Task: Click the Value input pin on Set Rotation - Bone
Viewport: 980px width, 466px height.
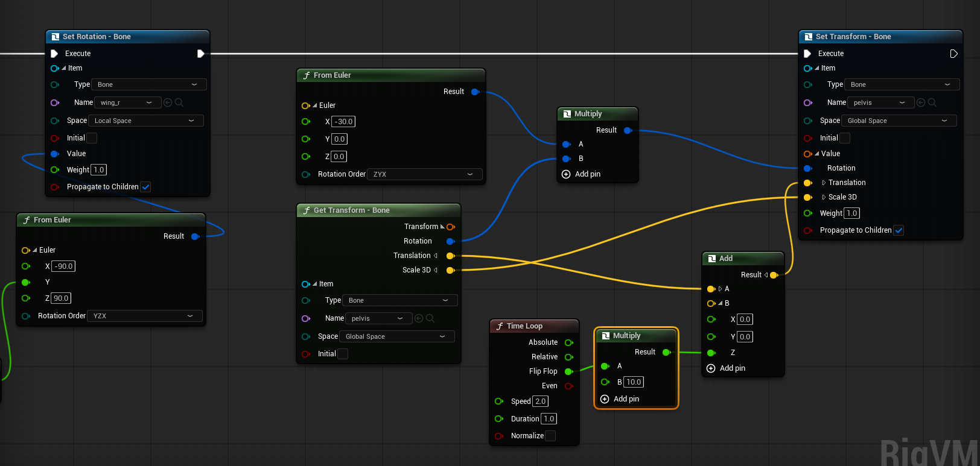Action: click(55, 154)
